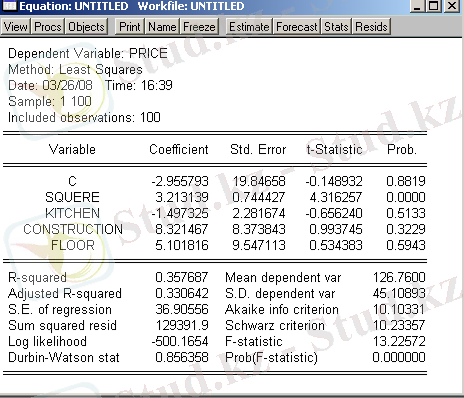464x398 pixels.
Task: Click Log likelihood value -500.1654
Action: coord(180,341)
